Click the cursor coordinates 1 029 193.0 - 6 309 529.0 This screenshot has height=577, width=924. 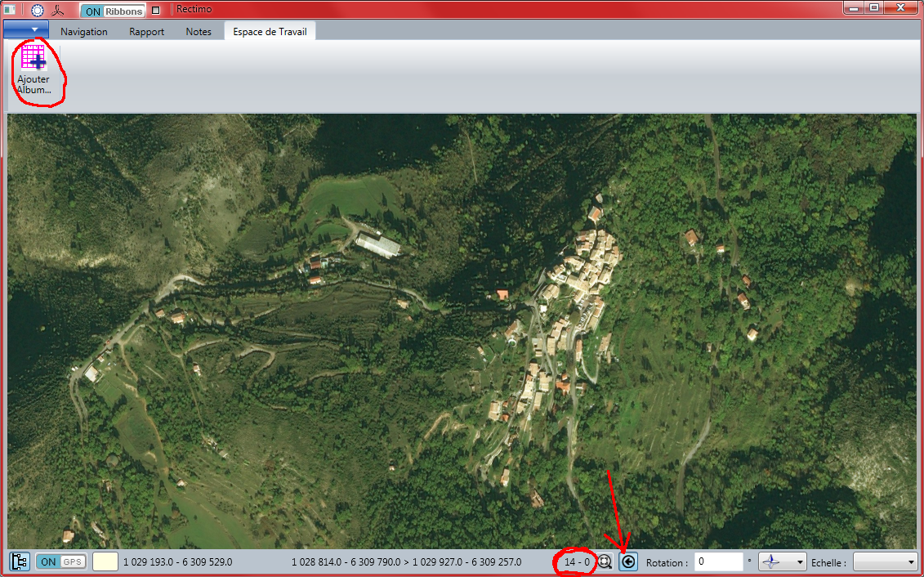point(177,562)
